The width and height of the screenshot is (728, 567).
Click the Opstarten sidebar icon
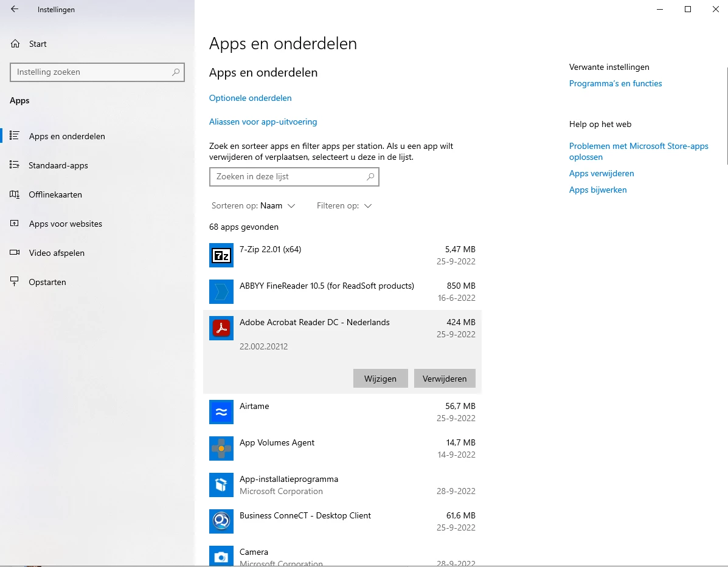pyautogui.click(x=15, y=281)
